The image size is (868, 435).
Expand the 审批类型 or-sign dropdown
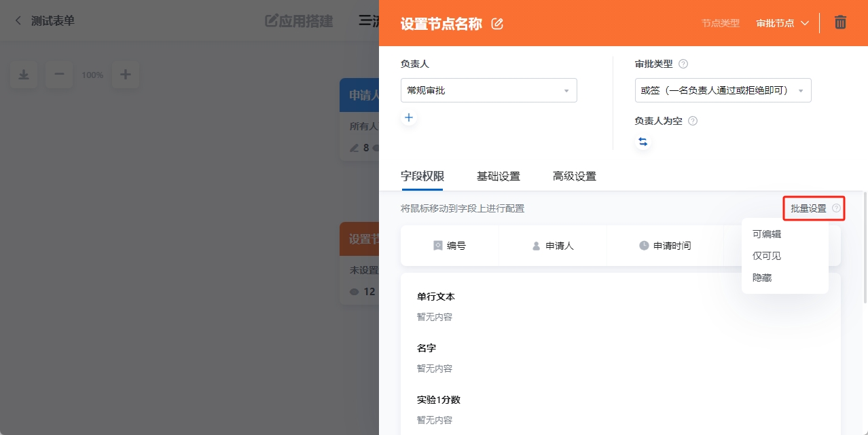[x=722, y=90]
